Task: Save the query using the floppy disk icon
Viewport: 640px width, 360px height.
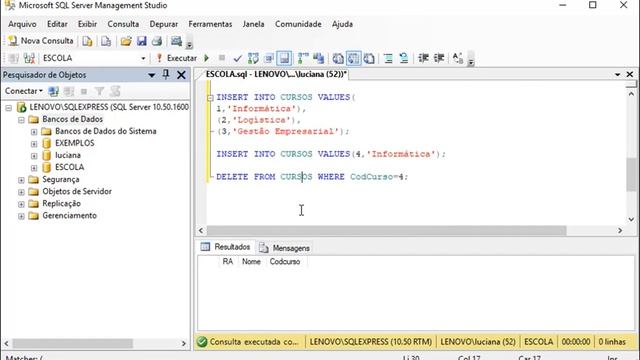Action: click(142, 41)
